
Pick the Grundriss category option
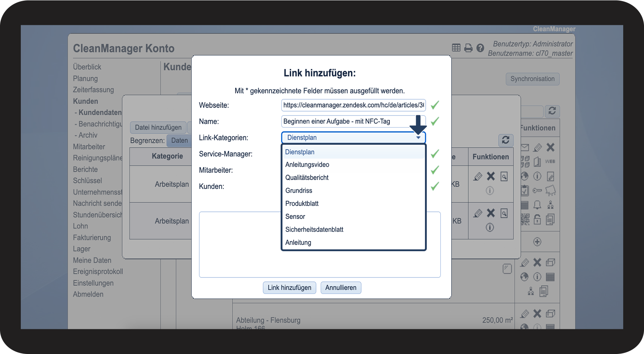click(299, 191)
